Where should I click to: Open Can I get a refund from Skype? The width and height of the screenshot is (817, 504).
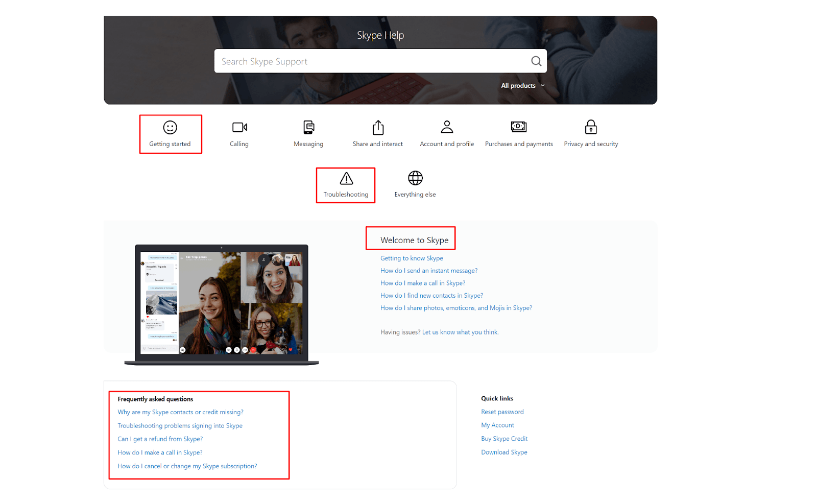(x=160, y=439)
